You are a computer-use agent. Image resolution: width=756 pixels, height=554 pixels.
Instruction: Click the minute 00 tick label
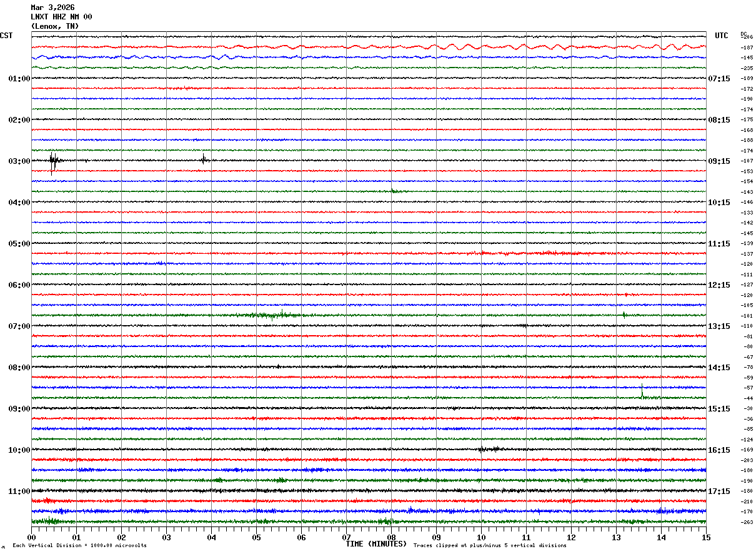pyautogui.click(x=31, y=537)
